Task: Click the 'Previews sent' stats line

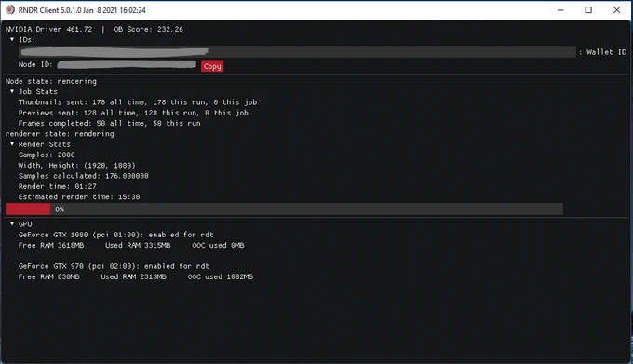Action: 133,113
